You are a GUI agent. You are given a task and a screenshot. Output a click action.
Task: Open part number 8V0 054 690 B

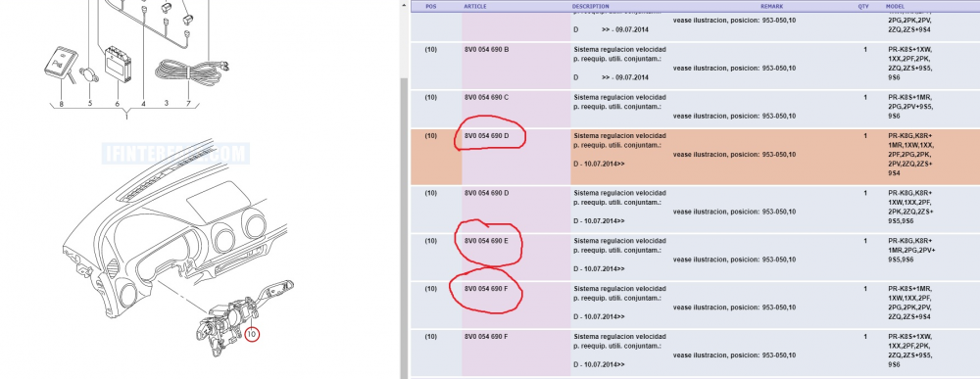486,49
